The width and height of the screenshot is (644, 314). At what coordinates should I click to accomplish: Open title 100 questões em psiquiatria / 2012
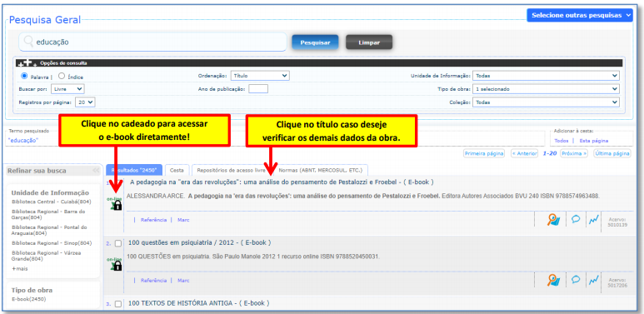coord(200,242)
